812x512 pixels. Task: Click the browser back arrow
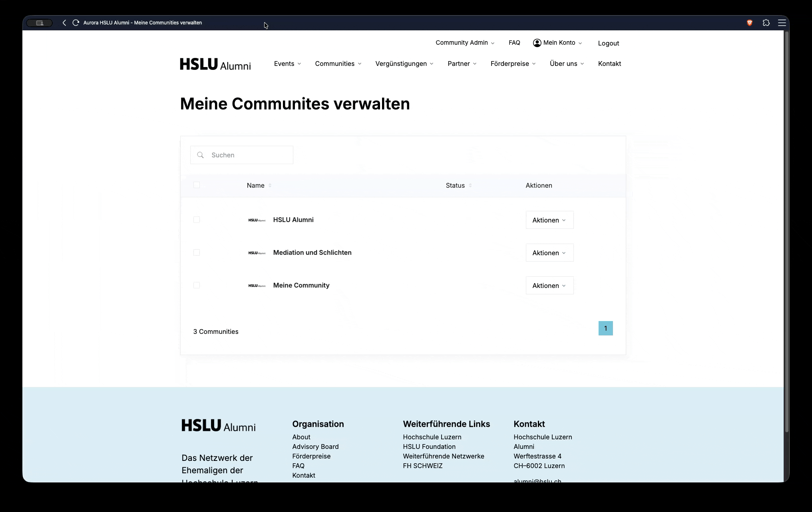pos(64,23)
